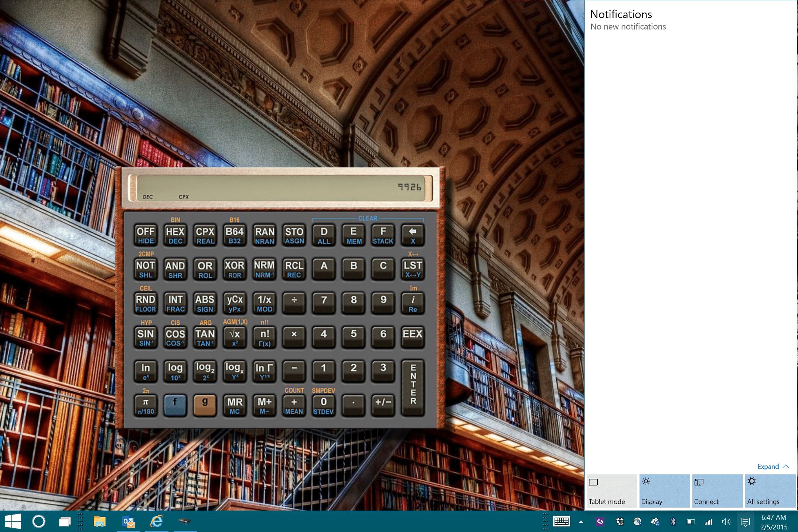Click the RCL recall key
Viewport: 798px width, 532px height.
tap(294, 269)
